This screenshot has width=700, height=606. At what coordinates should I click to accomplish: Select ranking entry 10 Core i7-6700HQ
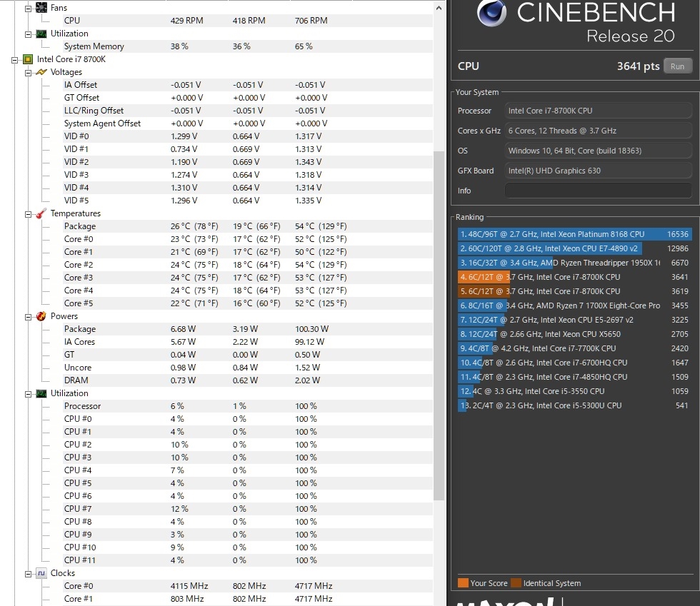coord(574,363)
